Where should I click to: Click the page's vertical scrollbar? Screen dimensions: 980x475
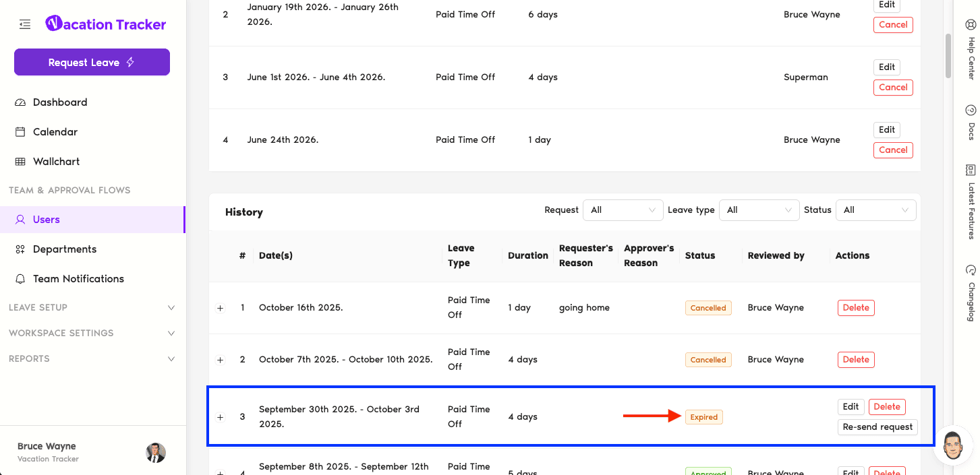pos(948,57)
